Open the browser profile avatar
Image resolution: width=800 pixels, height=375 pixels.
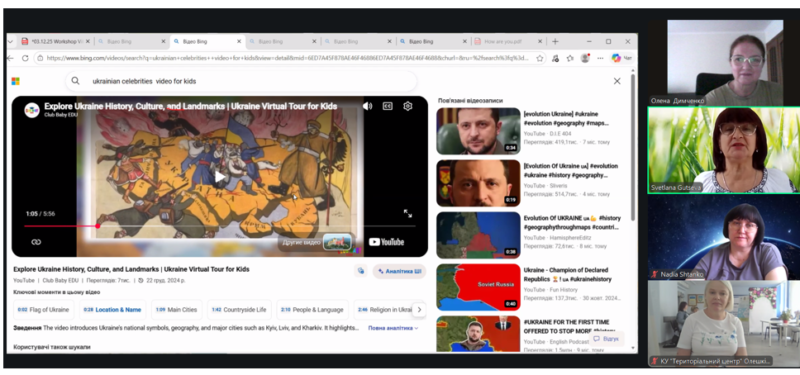(x=585, y=58)
